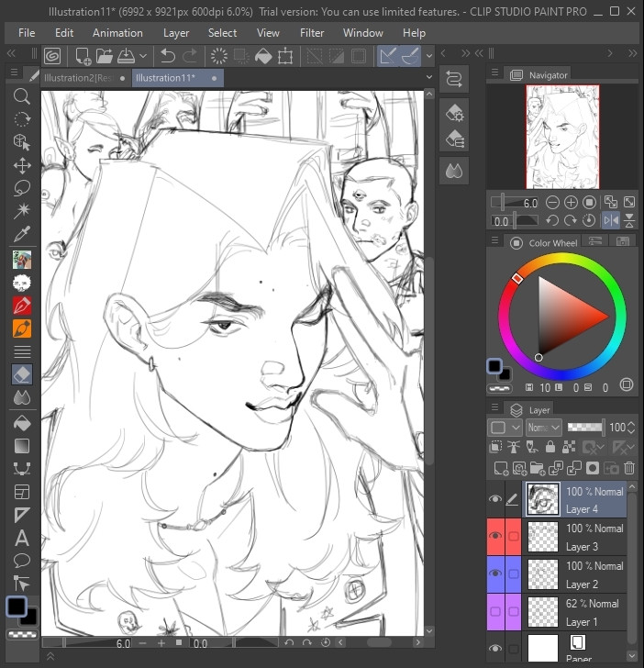Select the Gradient tool
The width and height of the screenshot is (644, 668).
[x=22, y=446]
